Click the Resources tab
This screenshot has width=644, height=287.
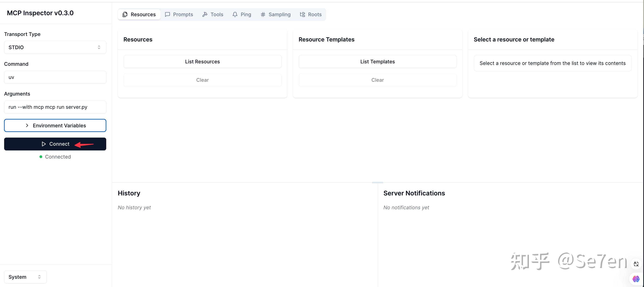click(139, 14)
